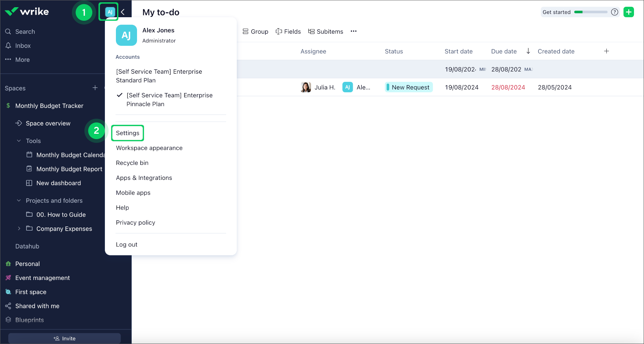The image size is (644, 344).
Task: Select Settings from the profile menu
Action: tap(127, 133)
